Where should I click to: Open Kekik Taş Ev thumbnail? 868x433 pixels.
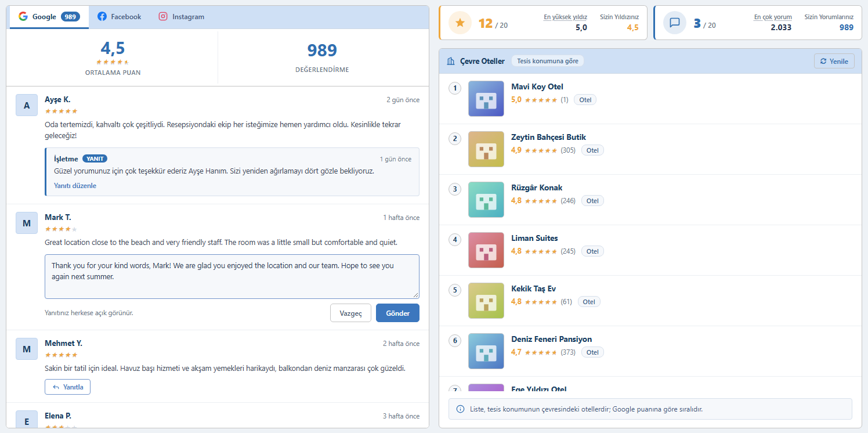point(486,301)
